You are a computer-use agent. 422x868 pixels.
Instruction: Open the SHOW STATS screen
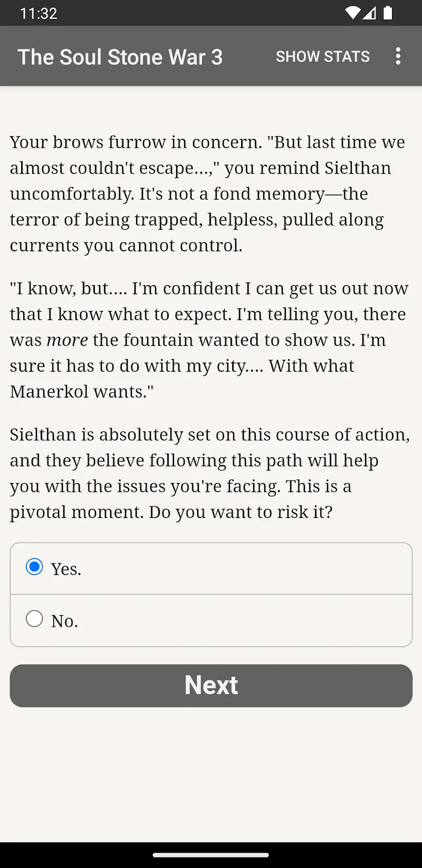(323, 56)
